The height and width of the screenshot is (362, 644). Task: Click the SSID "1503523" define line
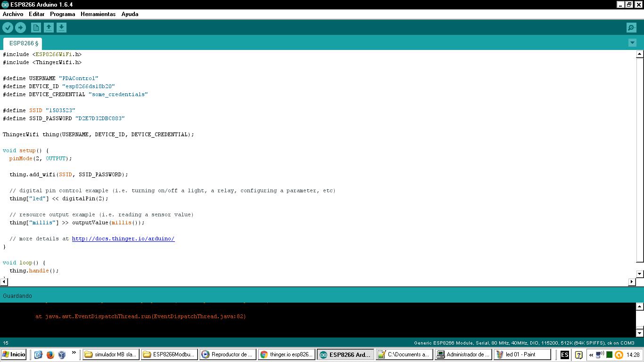[x=39, y=110]
